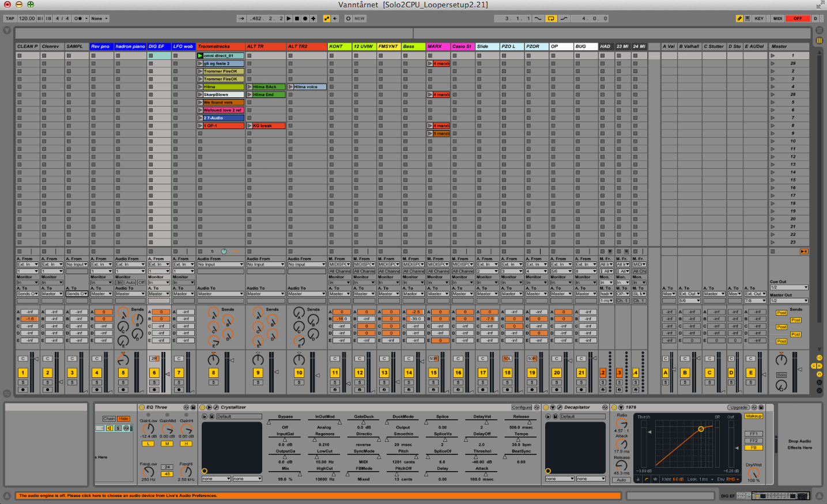Toggle the EQ Three low band L switch
827x504 pixels.
(x=148, y=444)
